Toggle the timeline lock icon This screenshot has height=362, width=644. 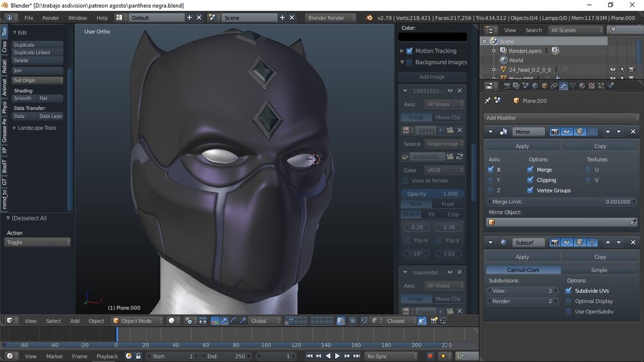pos(138,356)
